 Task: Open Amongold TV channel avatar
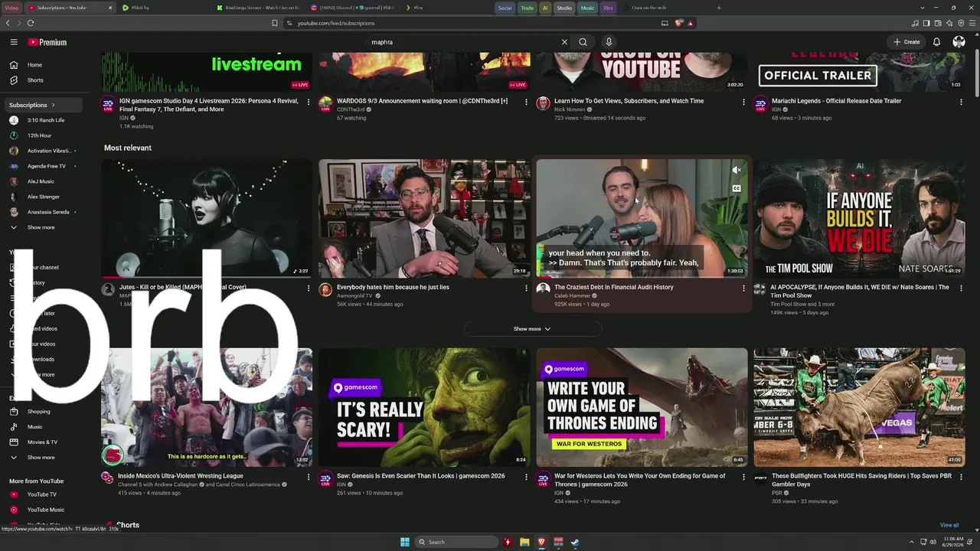click(325, 289)
